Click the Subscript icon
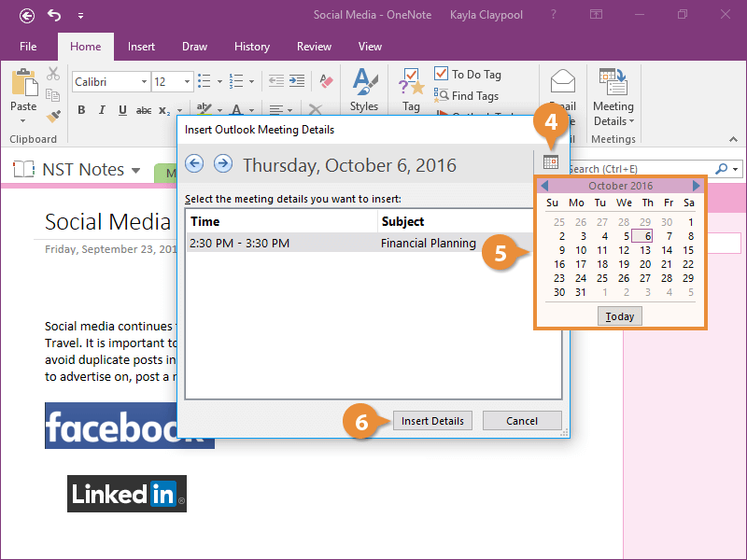 [166, 110]
